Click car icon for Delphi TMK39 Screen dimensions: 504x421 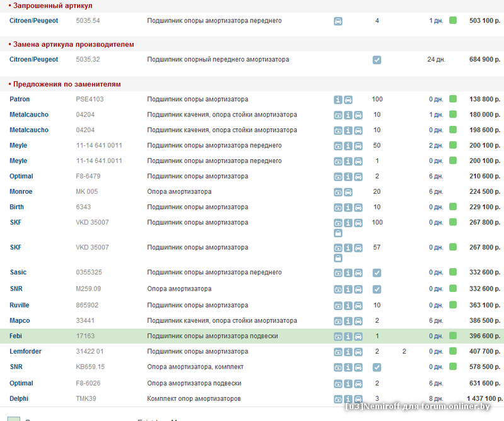click(358, 399)
